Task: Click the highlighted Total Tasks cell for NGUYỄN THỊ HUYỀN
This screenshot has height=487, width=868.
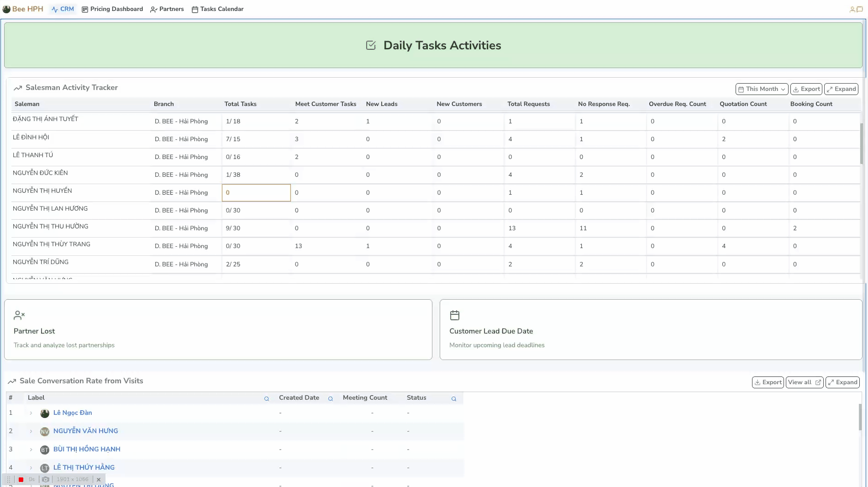Action: coord(256,192)
